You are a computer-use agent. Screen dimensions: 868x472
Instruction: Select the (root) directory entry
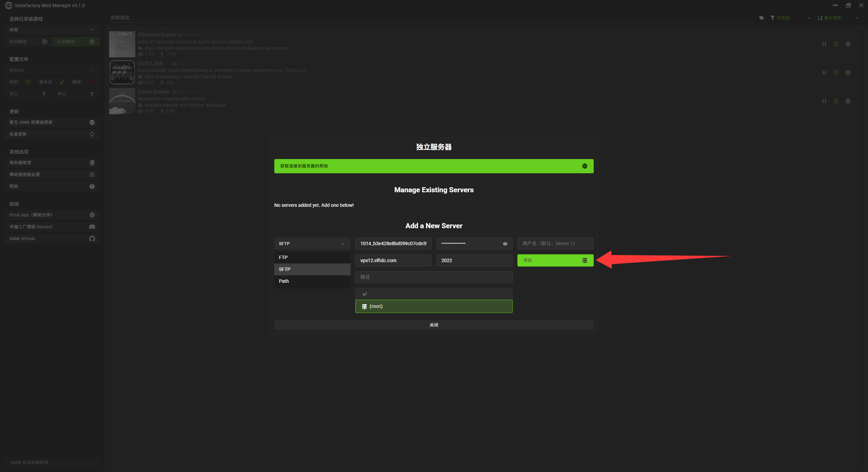tap(434, 306)
